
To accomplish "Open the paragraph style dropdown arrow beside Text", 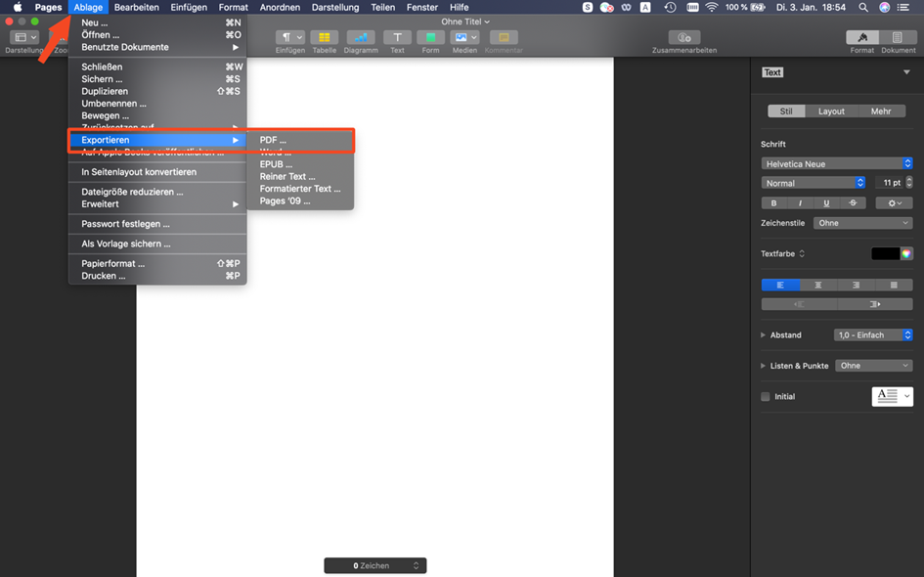I will 906,72.
